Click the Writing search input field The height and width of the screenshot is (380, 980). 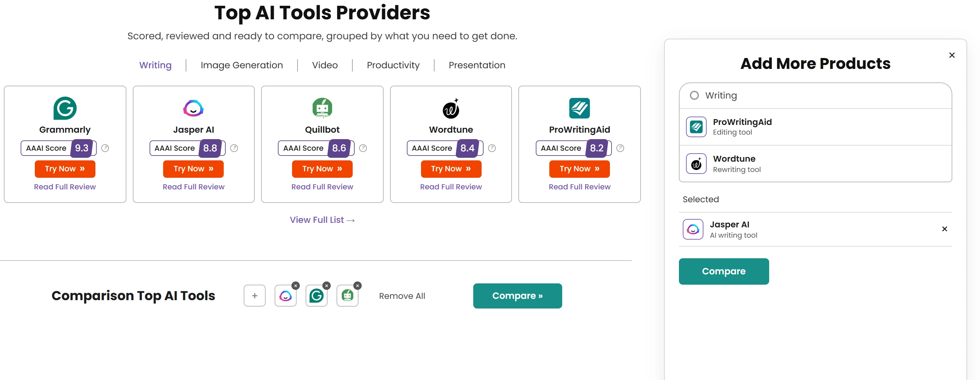tap(815, 95)
